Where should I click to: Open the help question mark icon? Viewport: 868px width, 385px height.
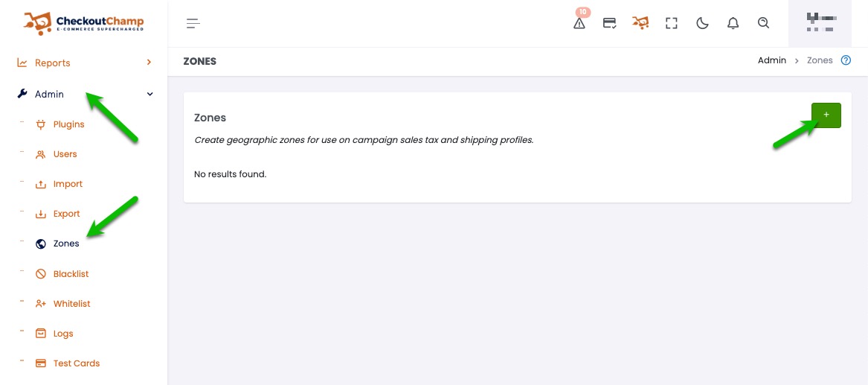846,60
